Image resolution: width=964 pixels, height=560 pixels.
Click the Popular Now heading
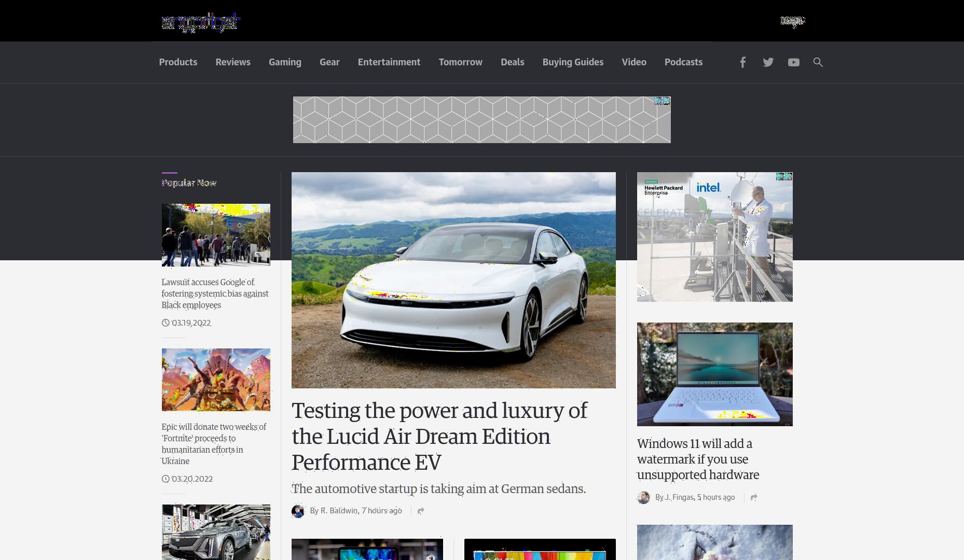(189, 183)
